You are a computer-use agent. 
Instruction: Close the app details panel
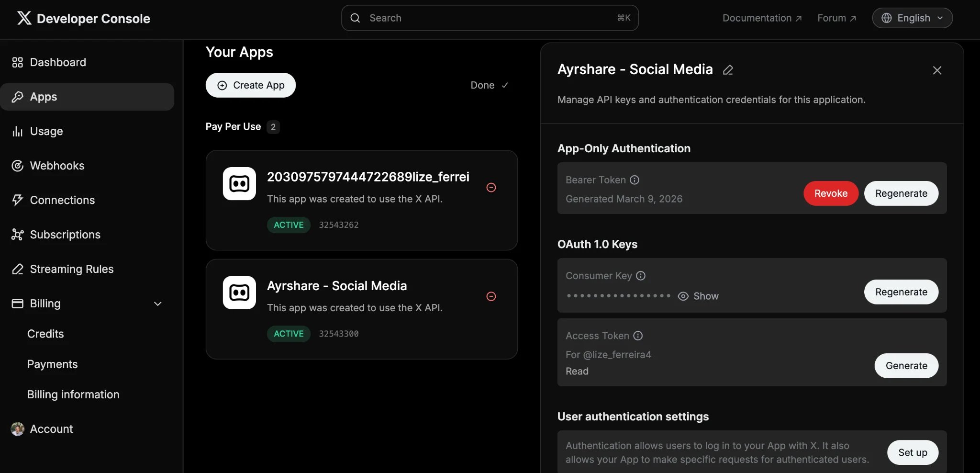(x=937, y=70)
